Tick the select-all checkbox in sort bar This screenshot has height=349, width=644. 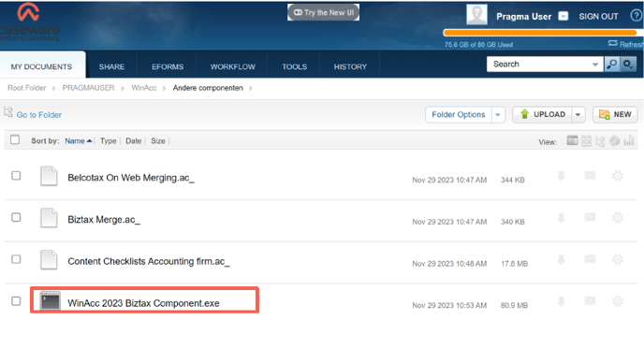pos(15,139)
